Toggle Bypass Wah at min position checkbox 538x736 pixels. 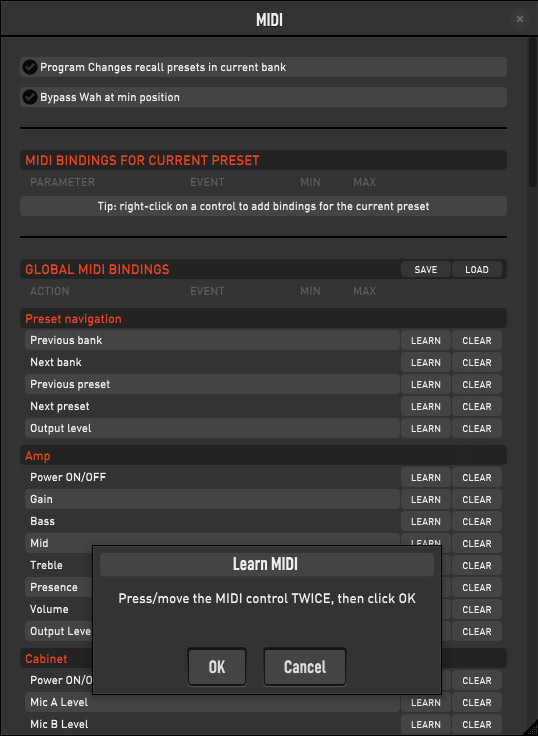[30, 97]
